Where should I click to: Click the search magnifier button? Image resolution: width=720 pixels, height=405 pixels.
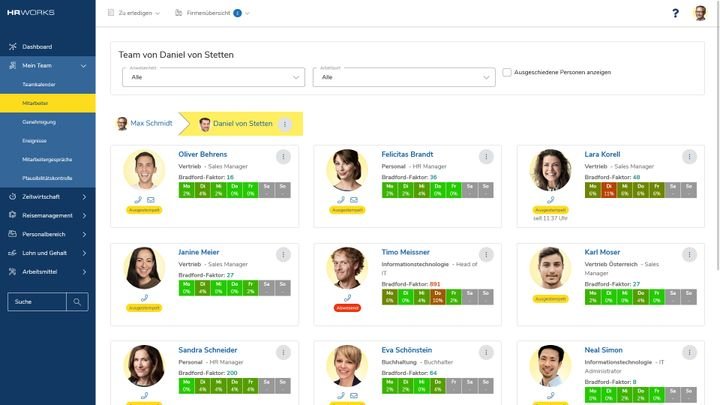click(x=77, y=302)
